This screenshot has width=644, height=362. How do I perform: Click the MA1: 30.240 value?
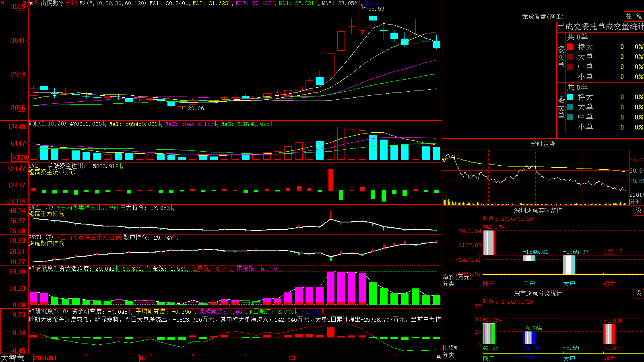coord(168,3)
